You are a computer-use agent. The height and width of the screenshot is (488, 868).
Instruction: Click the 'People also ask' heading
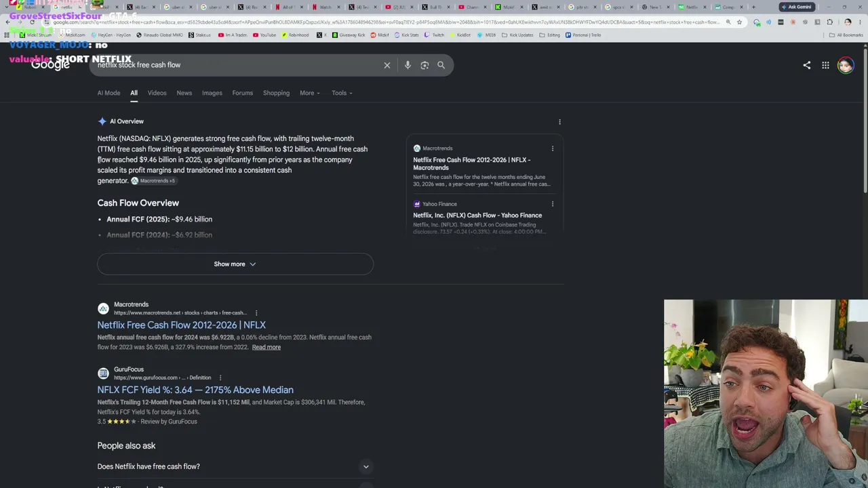pos(126,446)
